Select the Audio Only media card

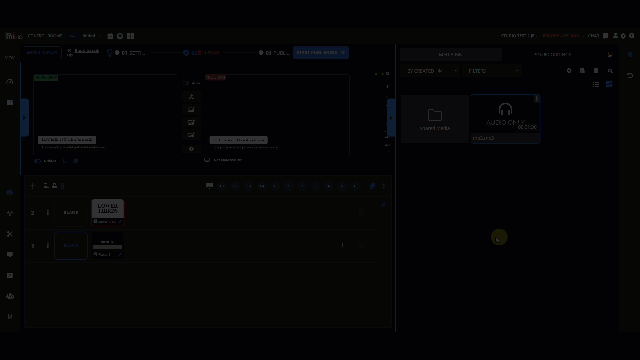(x=505, y=119)
